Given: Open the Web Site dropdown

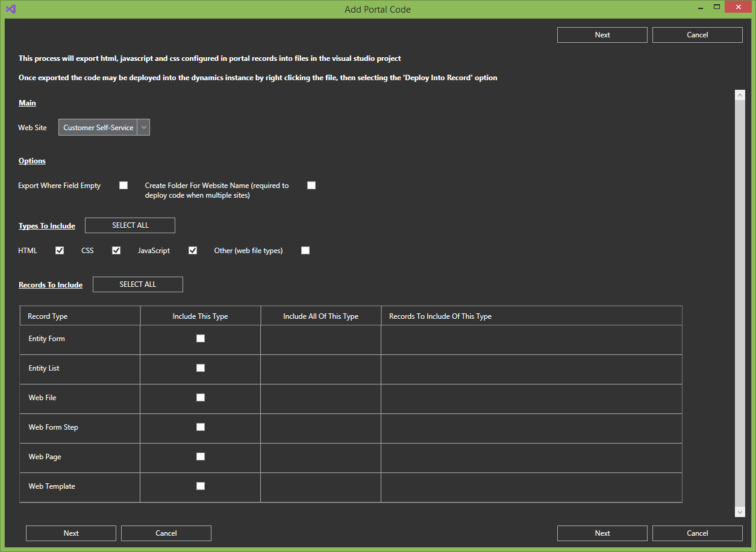Looking at the screenshot, I should click(143, 127).
